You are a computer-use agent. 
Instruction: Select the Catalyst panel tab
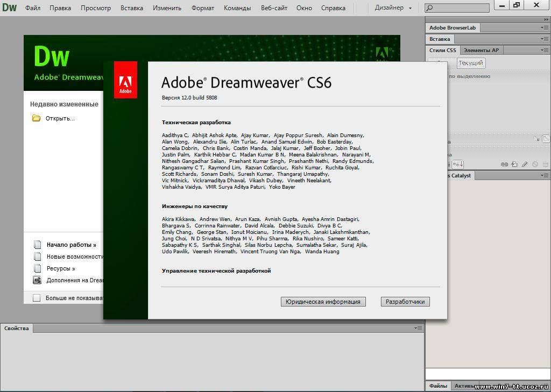click(461, 175)
